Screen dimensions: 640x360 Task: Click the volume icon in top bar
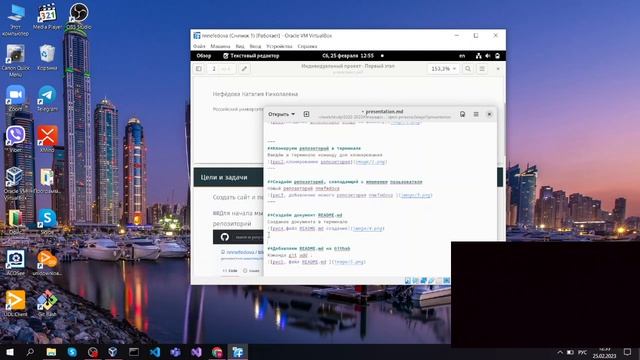(x=488, y=56)
